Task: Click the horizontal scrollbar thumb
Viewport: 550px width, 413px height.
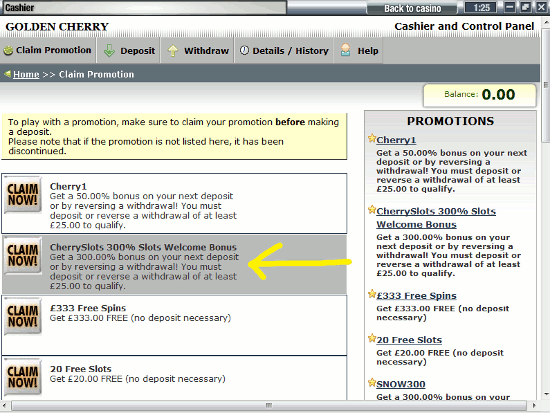Action: click(269, 406)
